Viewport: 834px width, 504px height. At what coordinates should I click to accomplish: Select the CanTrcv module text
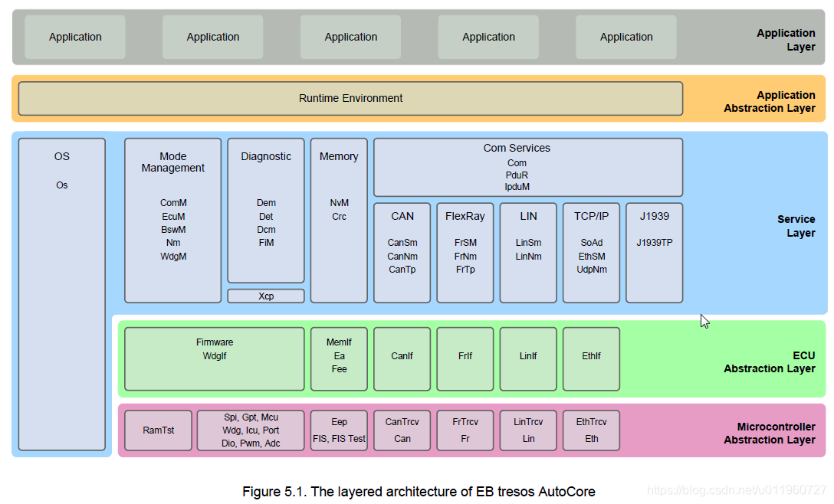(x=402, y=422)
